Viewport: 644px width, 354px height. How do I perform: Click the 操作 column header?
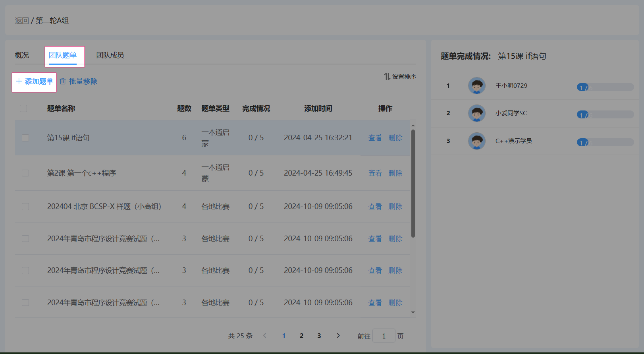coord(385,108)
